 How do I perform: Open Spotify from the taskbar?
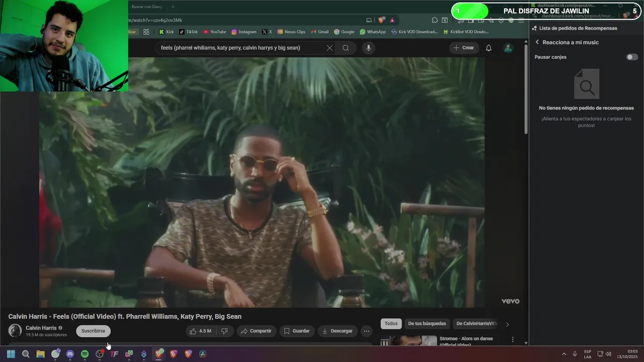point(85,354)
